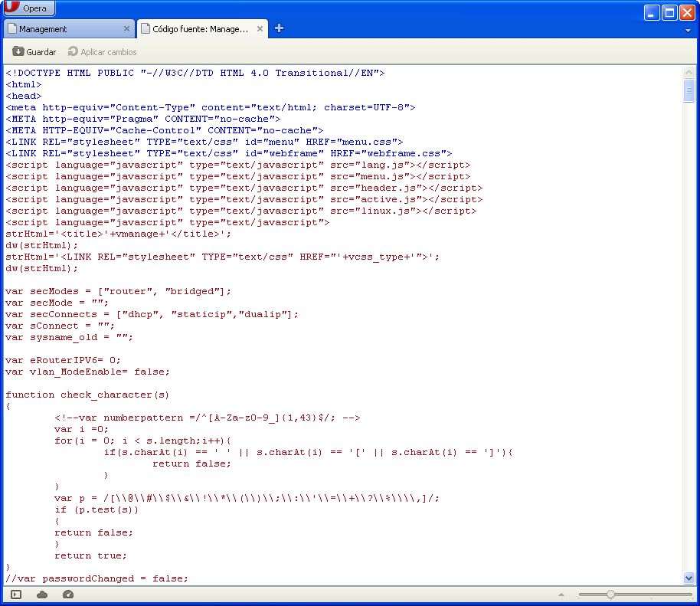Click the HREF="menu.css" link line
The height and width of the screenshot is (606, 700).
(204, 142)
